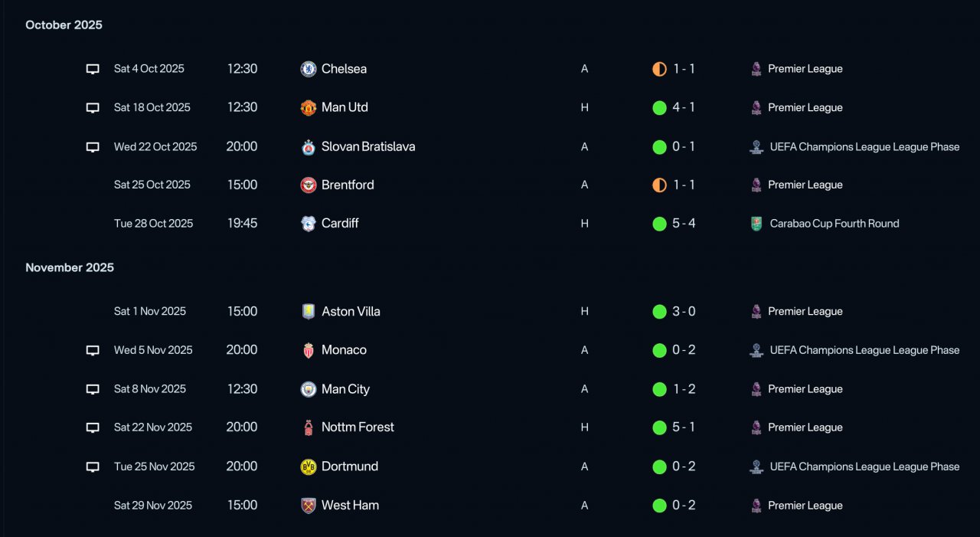The height and width of the screenshot is (537, 980).
Task: Click the Aston Villa crest icon
Action: click(x=309, y=312)
